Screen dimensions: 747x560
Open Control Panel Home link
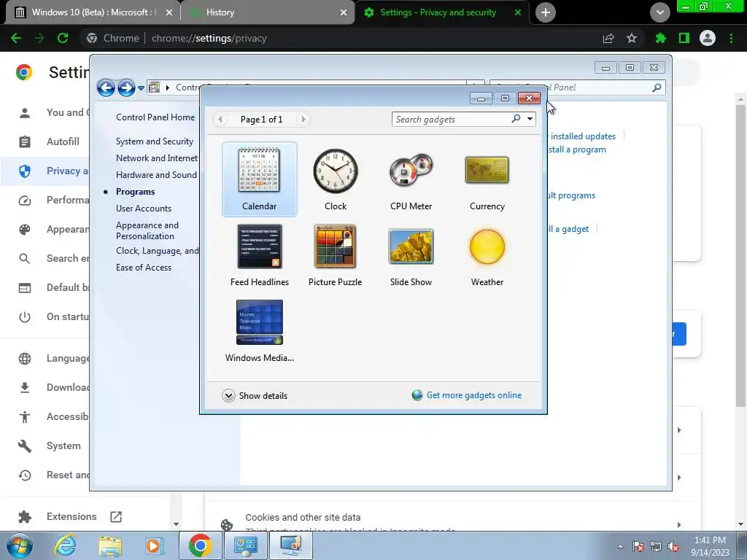[155, 117]
